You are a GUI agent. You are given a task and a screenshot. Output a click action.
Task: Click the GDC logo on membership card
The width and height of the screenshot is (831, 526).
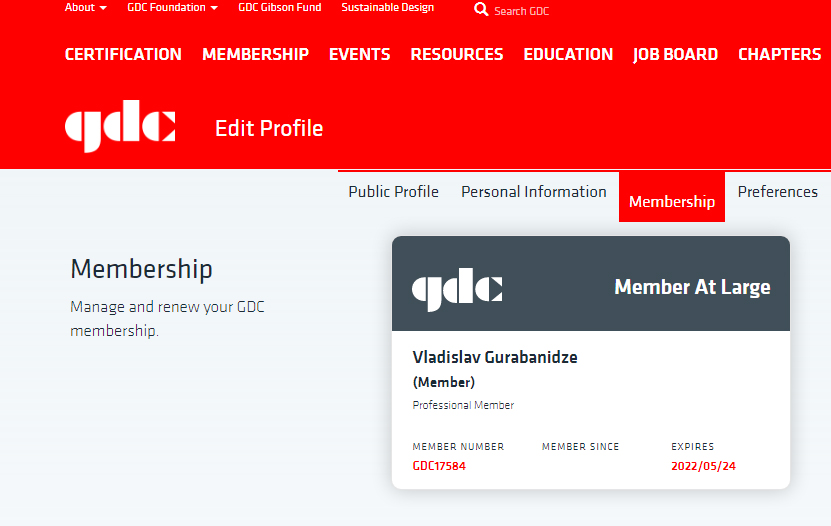pos(457,288)
